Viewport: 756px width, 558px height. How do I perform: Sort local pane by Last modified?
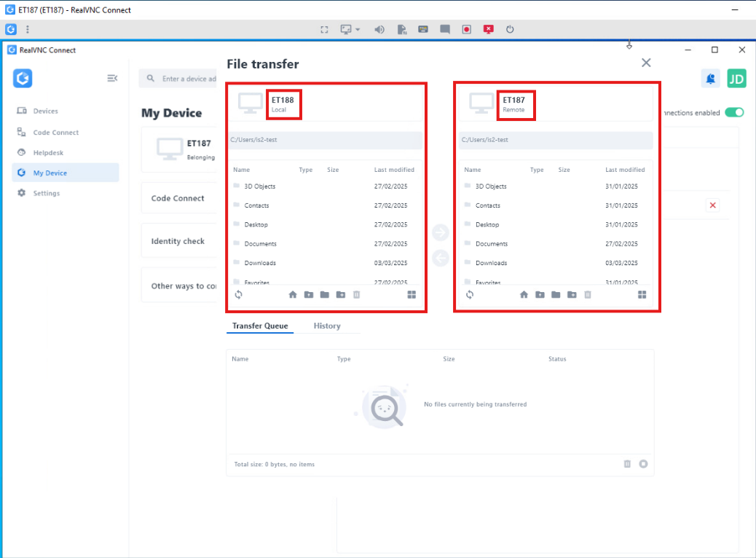click(394, 170)
